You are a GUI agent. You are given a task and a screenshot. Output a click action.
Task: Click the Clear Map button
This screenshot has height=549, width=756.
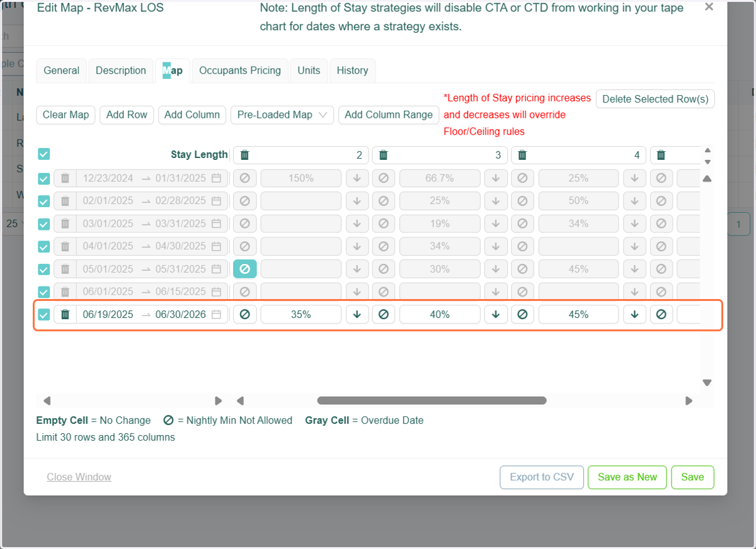pyautogui.click(x=66, y=115)
